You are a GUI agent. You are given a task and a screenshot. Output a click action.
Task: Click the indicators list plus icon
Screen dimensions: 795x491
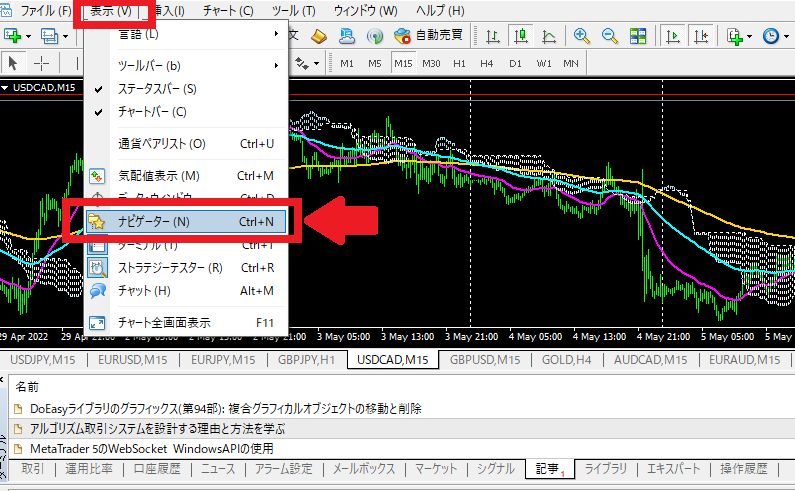click(x=734, y=36)
